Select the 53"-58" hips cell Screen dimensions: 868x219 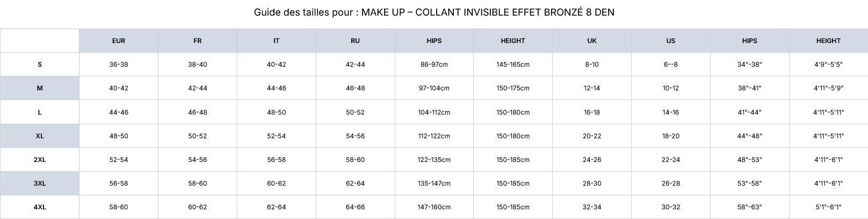tap(750, 183)
